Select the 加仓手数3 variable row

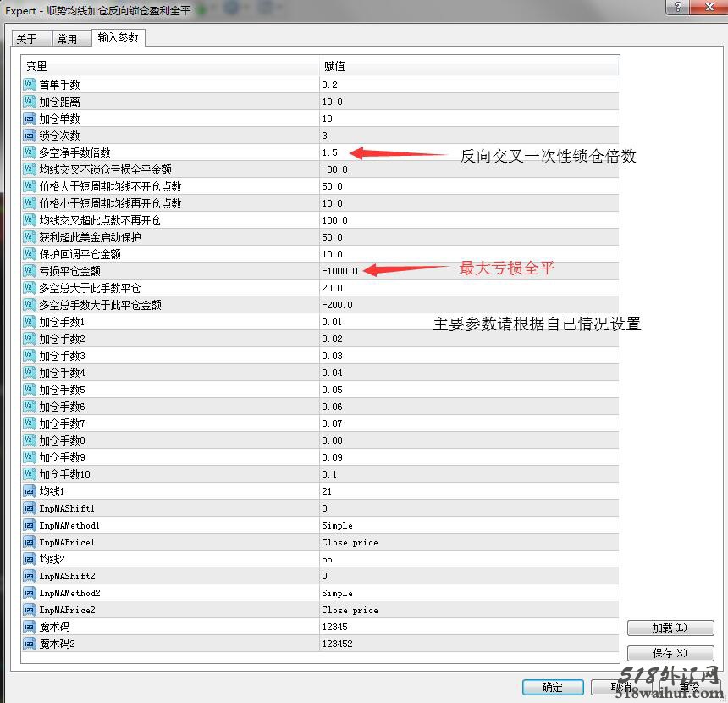tap(170, 356)
